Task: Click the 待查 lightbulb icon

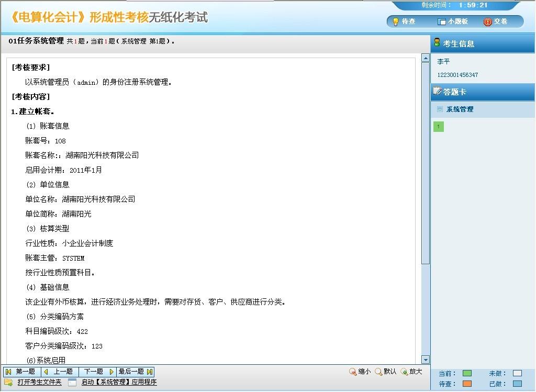Action: click(396, 21)
